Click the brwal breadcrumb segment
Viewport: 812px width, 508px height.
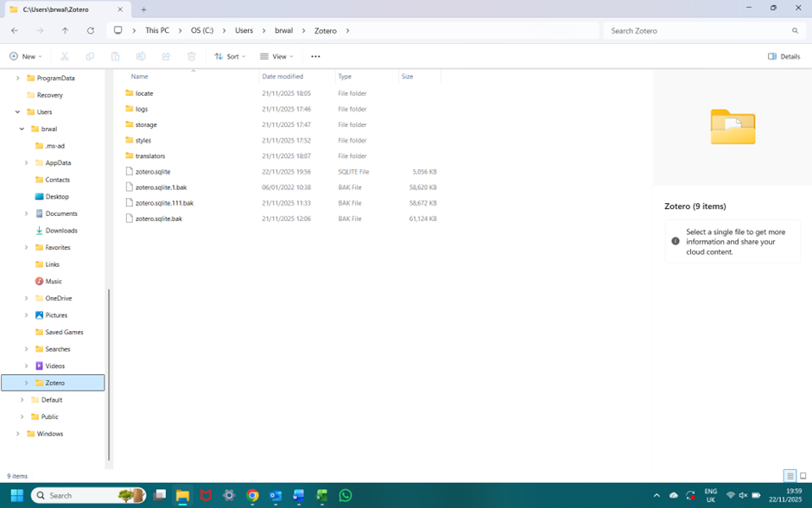(x=284, y=30)
